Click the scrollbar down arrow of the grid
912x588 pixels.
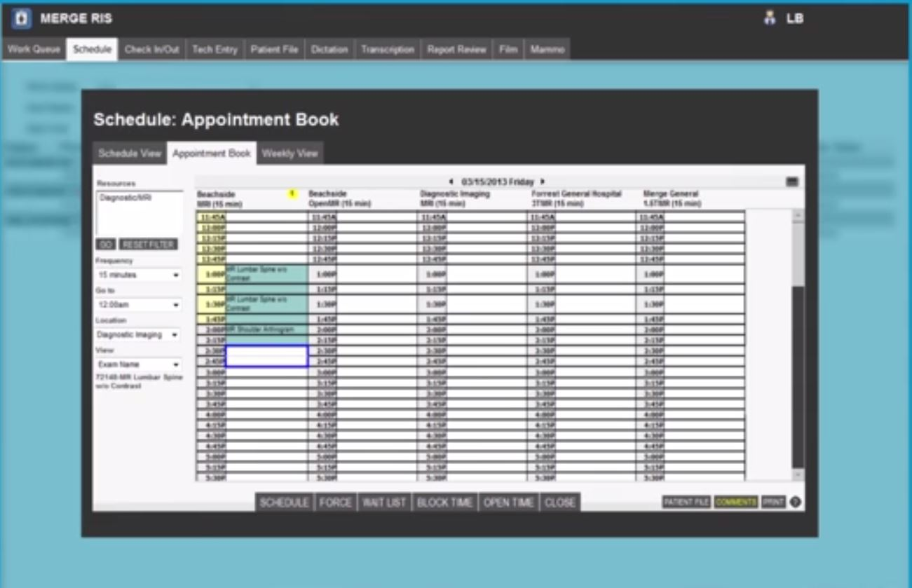tap(798, 475)
